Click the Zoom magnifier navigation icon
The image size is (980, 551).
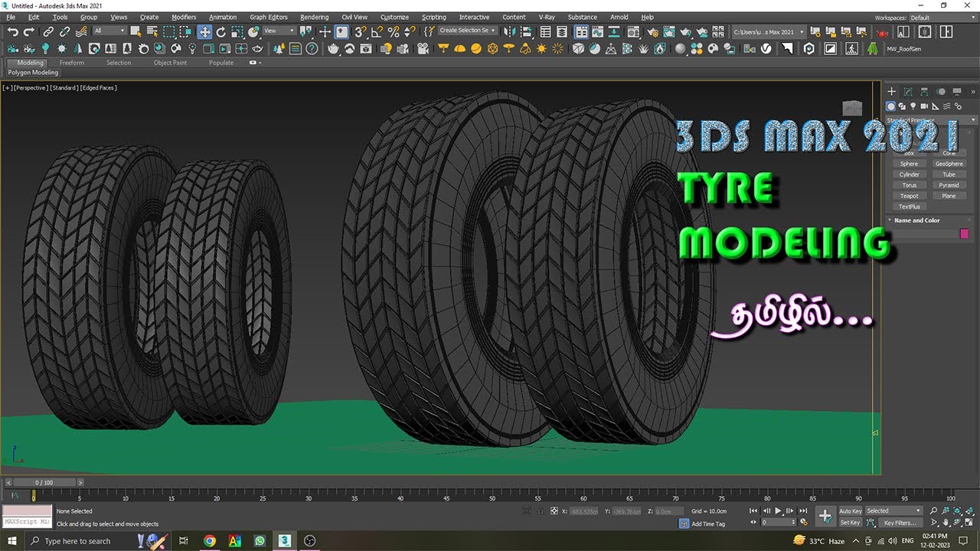933,510
